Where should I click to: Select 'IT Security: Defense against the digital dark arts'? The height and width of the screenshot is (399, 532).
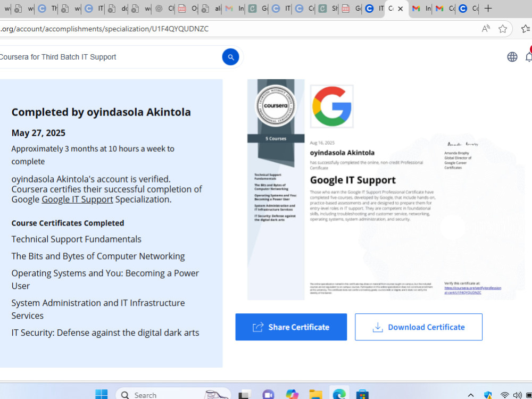point(105,332)
